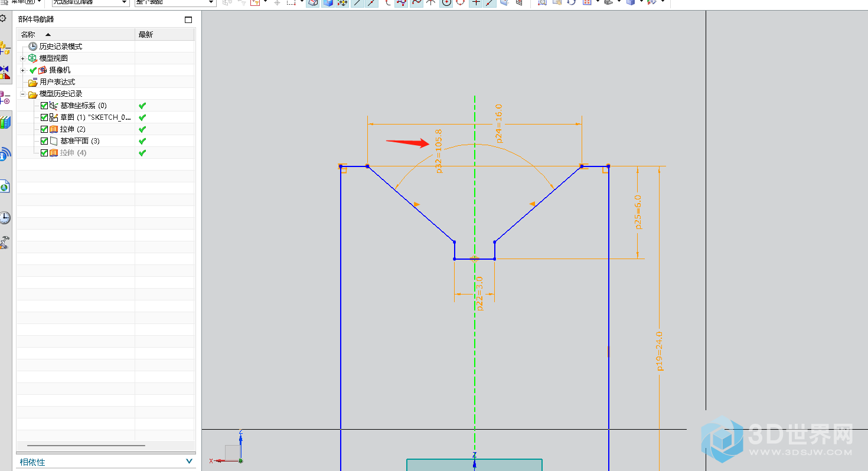Expand the 模型视图 tree node

pos(23,58)
